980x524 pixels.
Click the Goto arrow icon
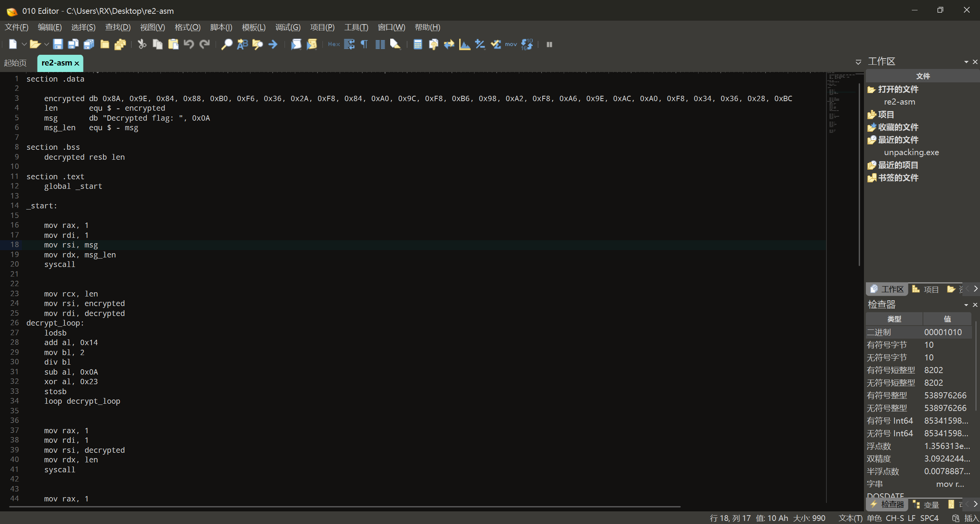[273, 44]
